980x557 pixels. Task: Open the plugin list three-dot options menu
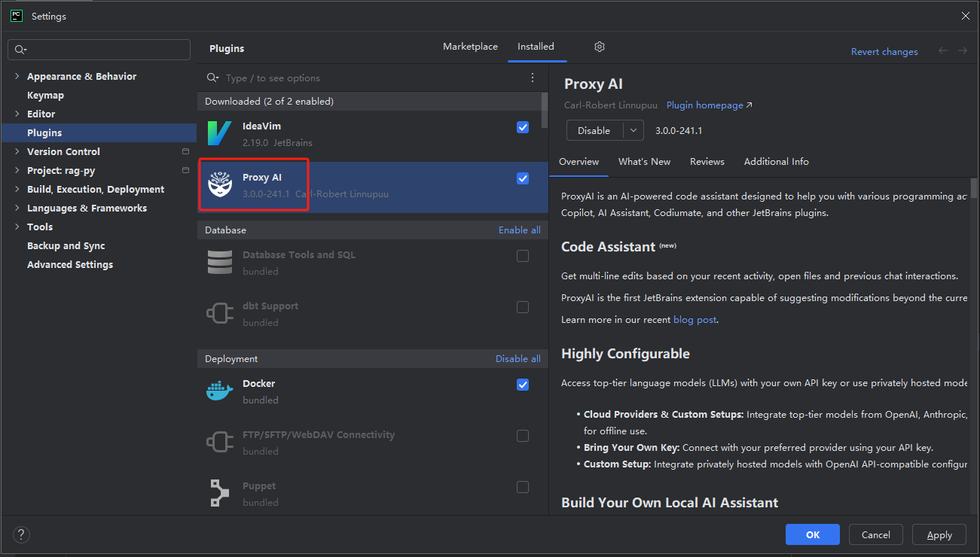coord(533,78)
